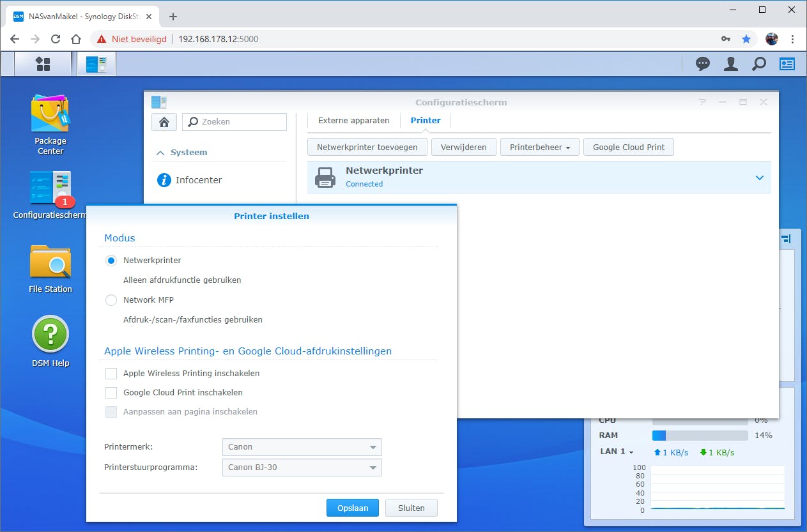
Task: Open Package Center desktop icon
Action: 50,125
